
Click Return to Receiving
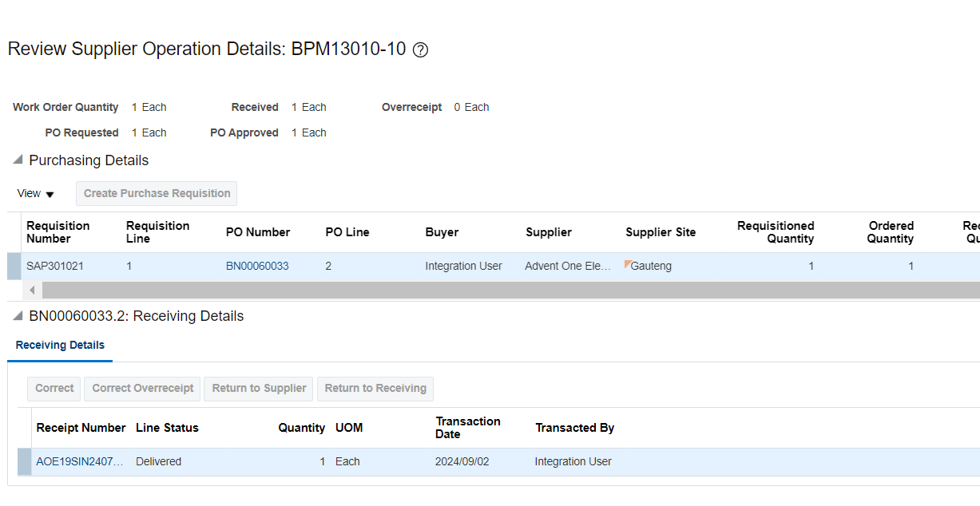click(x=375, y=389)
